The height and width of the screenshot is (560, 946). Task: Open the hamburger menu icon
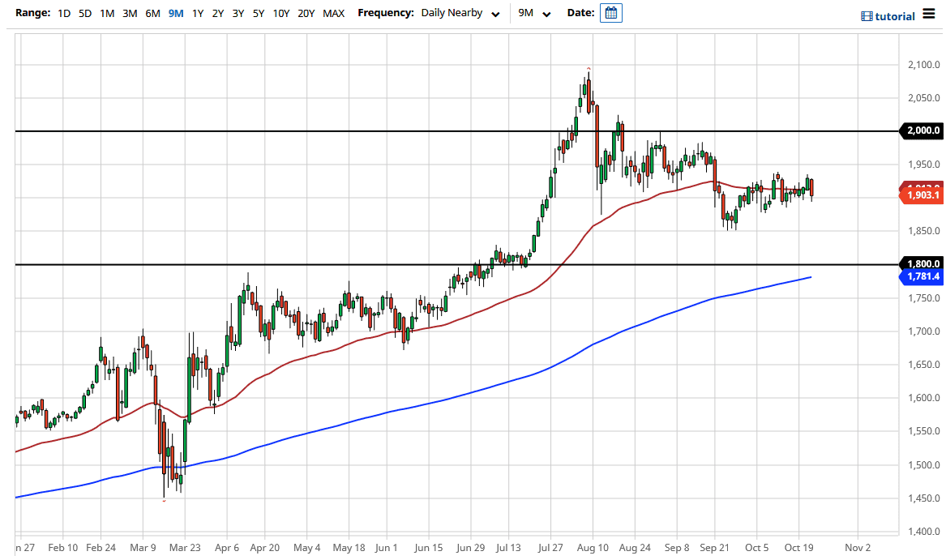click(928, 14)
